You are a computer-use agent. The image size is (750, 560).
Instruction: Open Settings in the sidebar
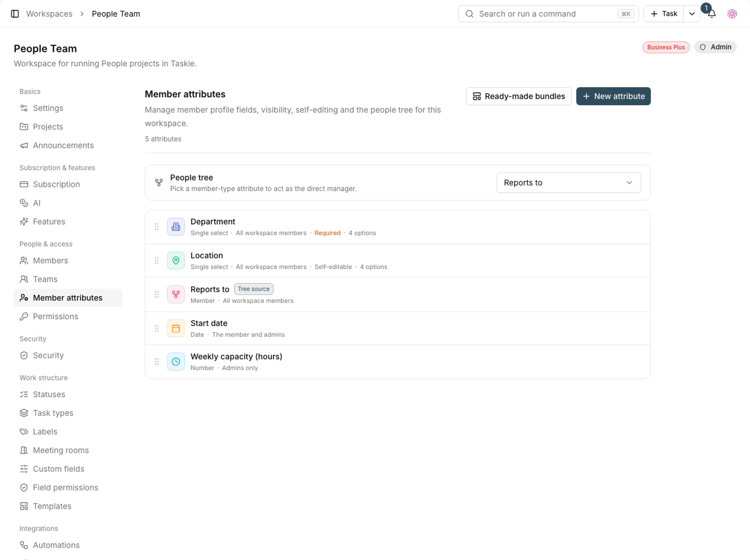68,108
